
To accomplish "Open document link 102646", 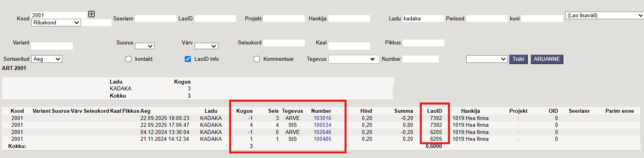I will [322, 132].
